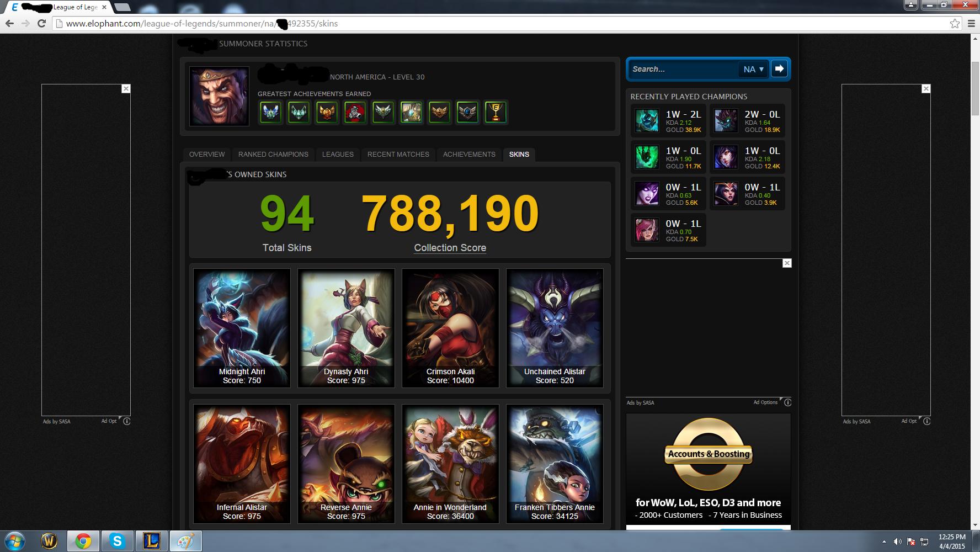Close the far-right sidebar advertisement
Viewport: 980px width, 552px height.
(926, 88)
